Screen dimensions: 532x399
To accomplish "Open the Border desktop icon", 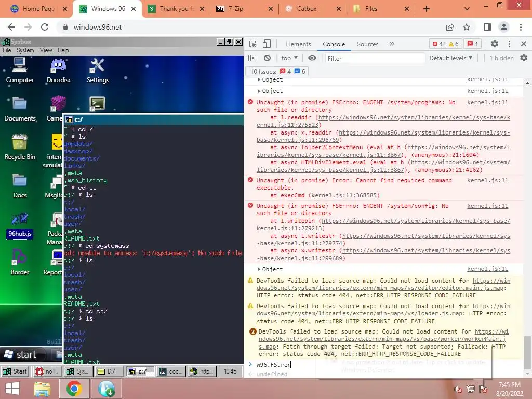I will [20, 262].
